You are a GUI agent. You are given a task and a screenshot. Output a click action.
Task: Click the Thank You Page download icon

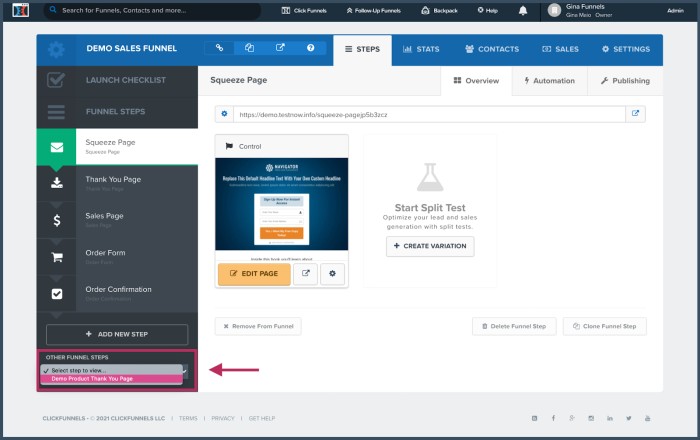pyautogui.click(x=57, y=183)
